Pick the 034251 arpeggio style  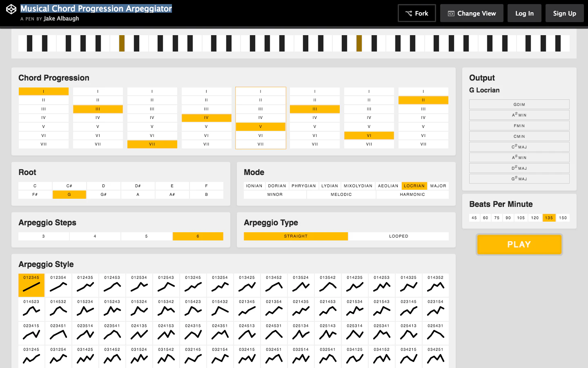tap(436, 357)
